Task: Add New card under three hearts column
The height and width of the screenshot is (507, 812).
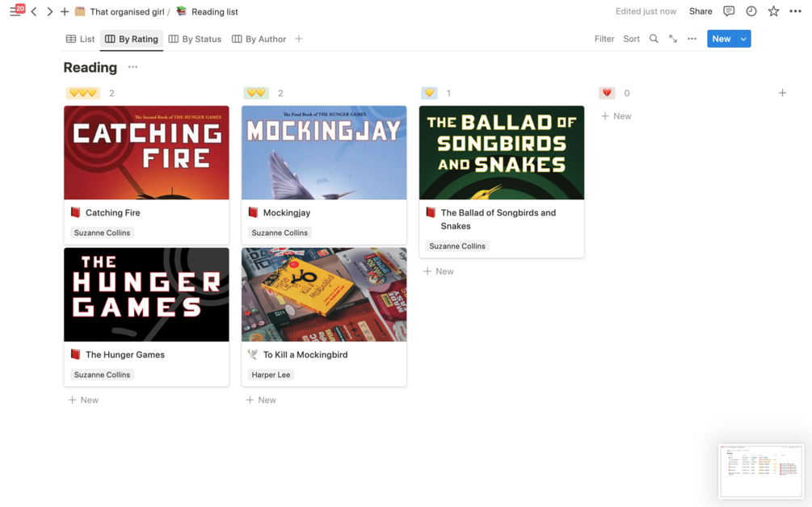Action: point(83,400)
